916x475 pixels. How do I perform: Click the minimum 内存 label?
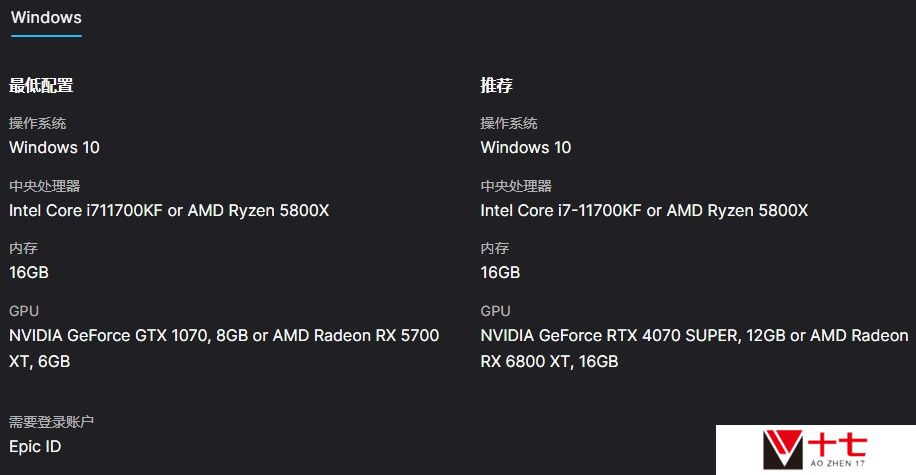(23, 248)
